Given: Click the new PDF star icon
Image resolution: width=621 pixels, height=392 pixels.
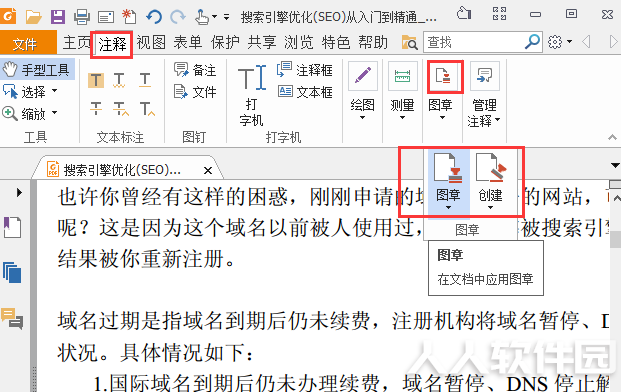Looking at the screenshot, I should pyautogui.click(x=130, y=17).
